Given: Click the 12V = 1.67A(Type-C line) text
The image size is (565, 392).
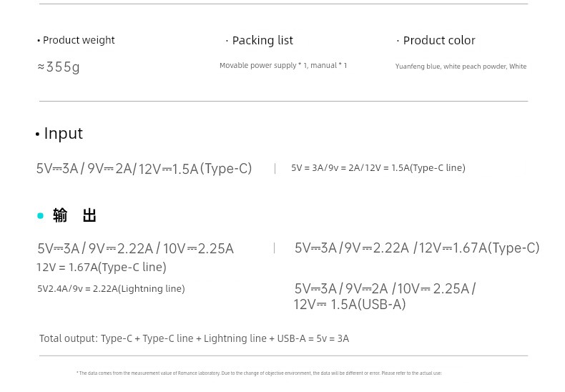Looking at the screenshot, I should tap(102, 268).
